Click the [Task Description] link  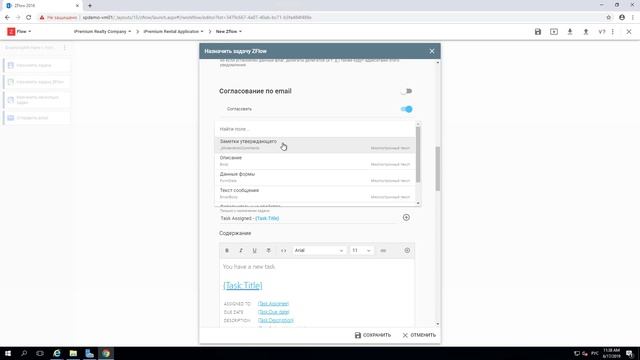point(276,320)
